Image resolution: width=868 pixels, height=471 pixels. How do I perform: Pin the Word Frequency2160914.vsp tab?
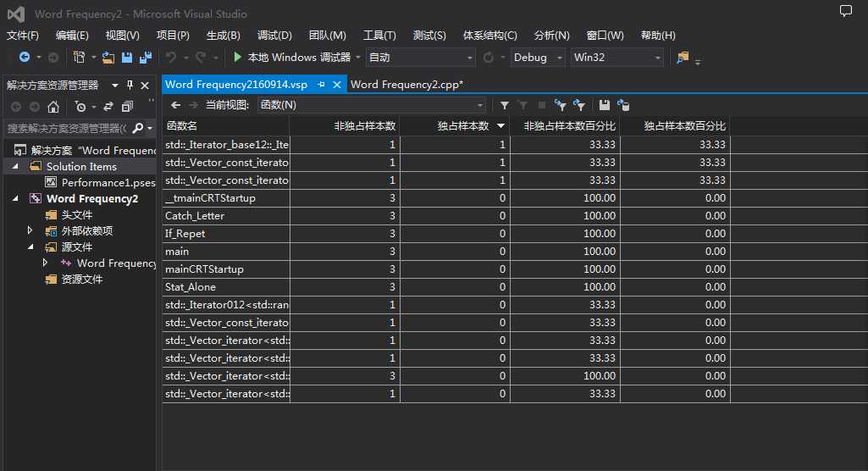(322, 85)
